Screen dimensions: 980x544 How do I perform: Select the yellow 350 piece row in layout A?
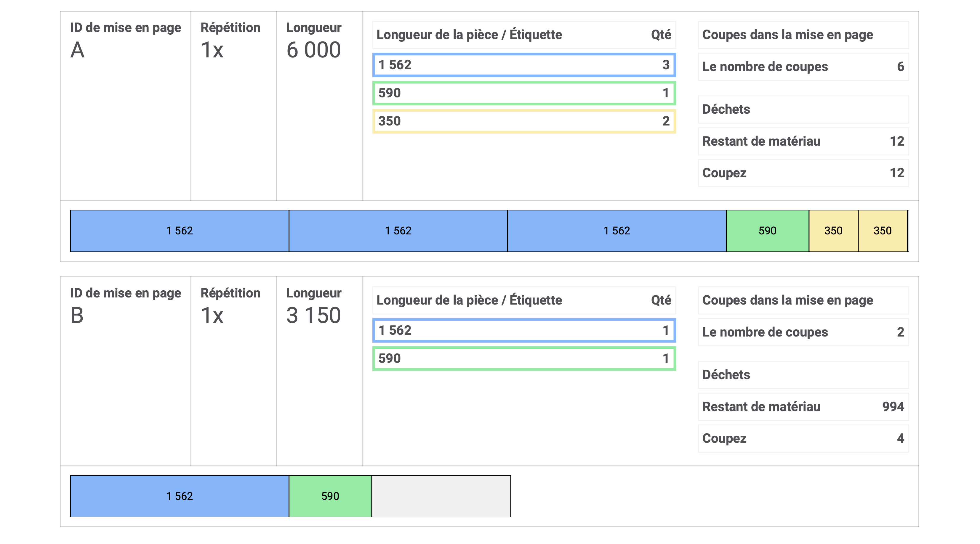524,121
